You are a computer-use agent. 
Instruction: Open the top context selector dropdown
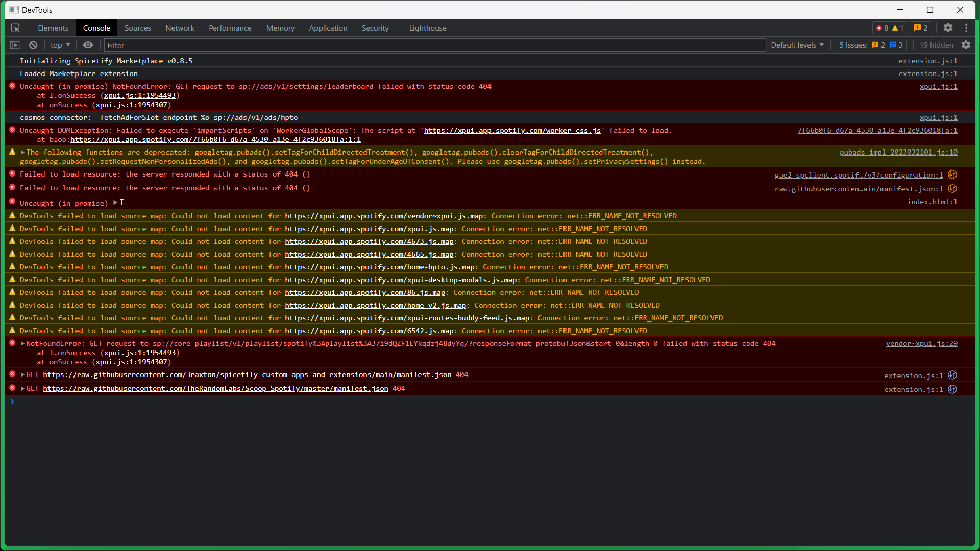pyautogui.click(x=60, y=45)
